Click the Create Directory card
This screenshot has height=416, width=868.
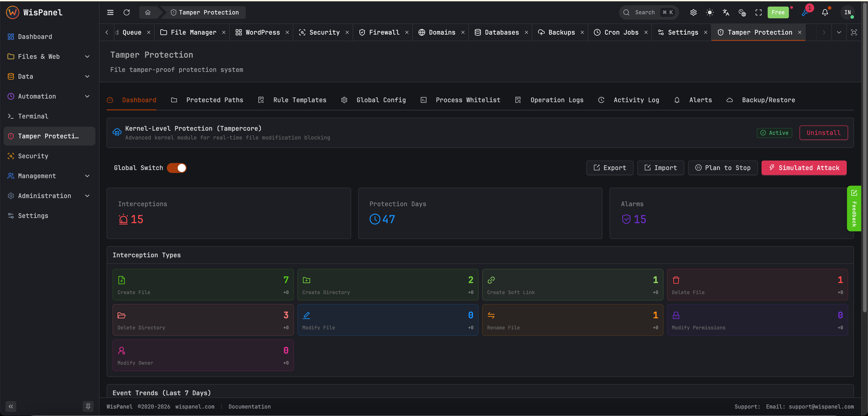(x=388, y=284)
